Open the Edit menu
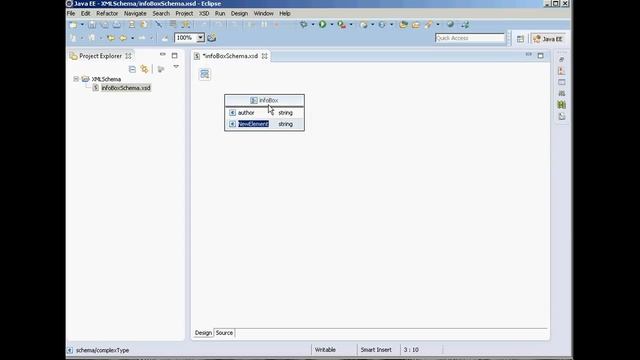640x360 pixels. coord(85,13)
